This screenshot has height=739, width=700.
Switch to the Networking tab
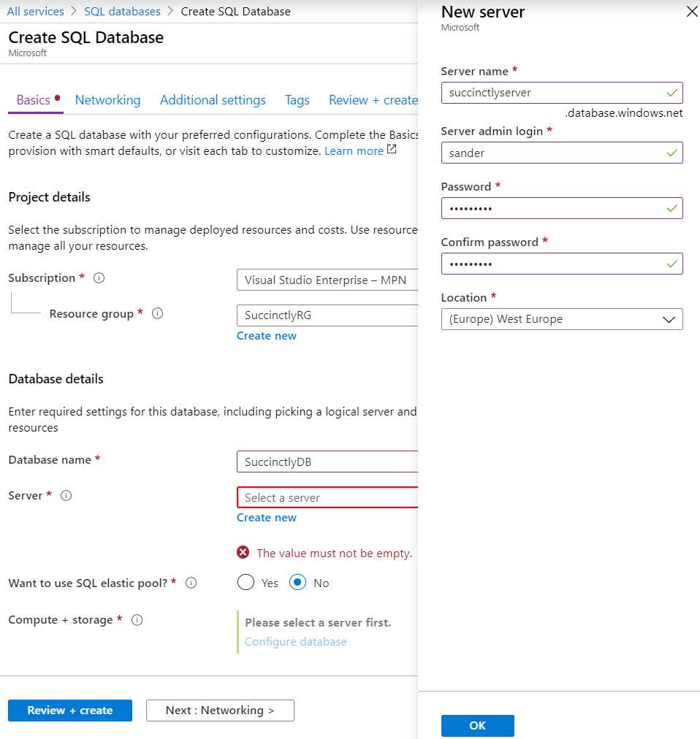(x=107, y=100)
